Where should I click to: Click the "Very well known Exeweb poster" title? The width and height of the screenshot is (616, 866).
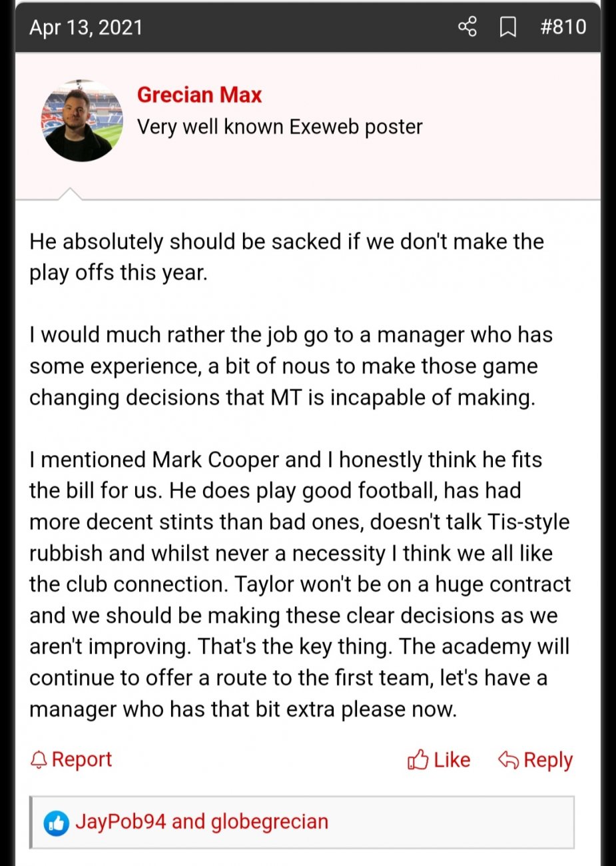point(280,127)
